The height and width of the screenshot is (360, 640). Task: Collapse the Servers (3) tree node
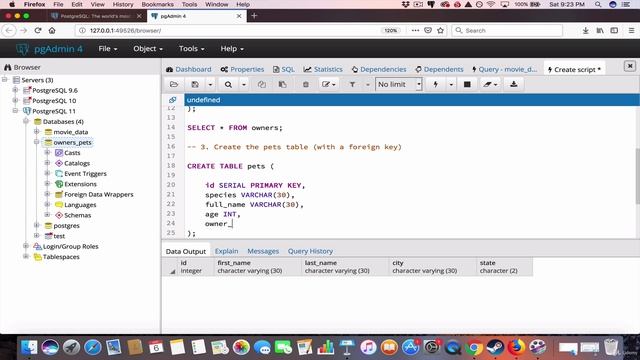pos(5,80)
